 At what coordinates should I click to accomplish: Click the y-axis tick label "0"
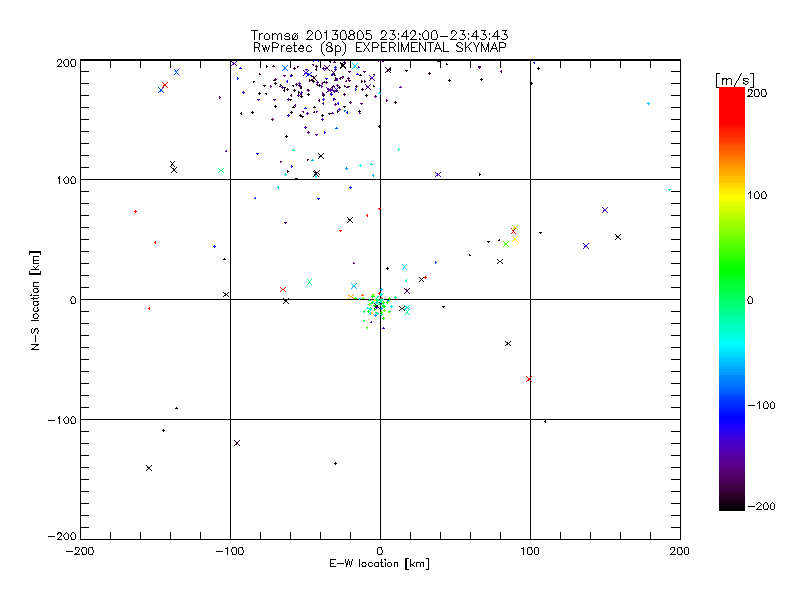click(x=73, y=300)
